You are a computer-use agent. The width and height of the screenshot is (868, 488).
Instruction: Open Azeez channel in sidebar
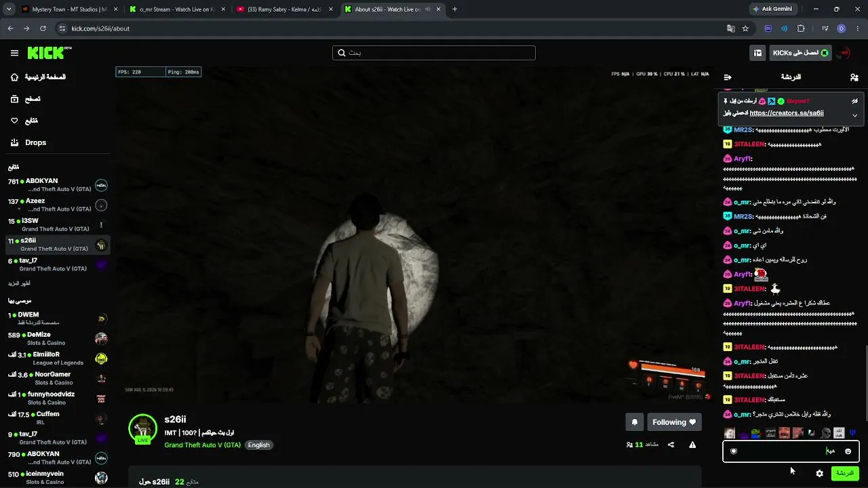[x=57, y=205]
